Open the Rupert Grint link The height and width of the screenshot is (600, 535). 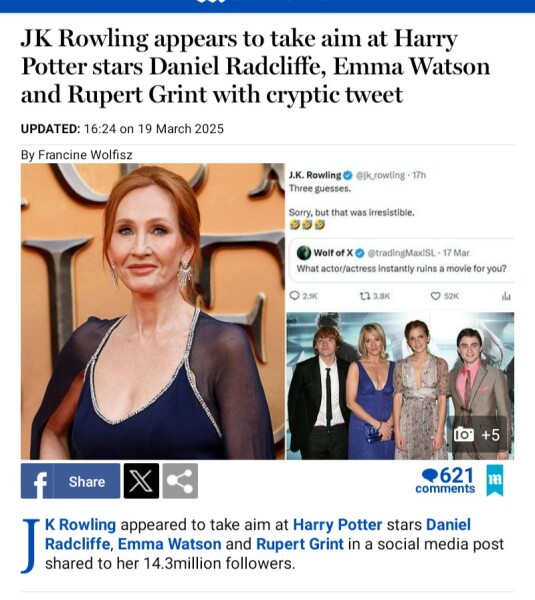click(300, 544)
